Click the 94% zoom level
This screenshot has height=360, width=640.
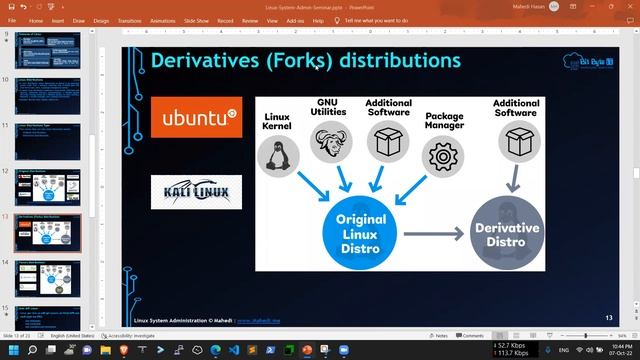pyautogui.click(x=622, y=336)
